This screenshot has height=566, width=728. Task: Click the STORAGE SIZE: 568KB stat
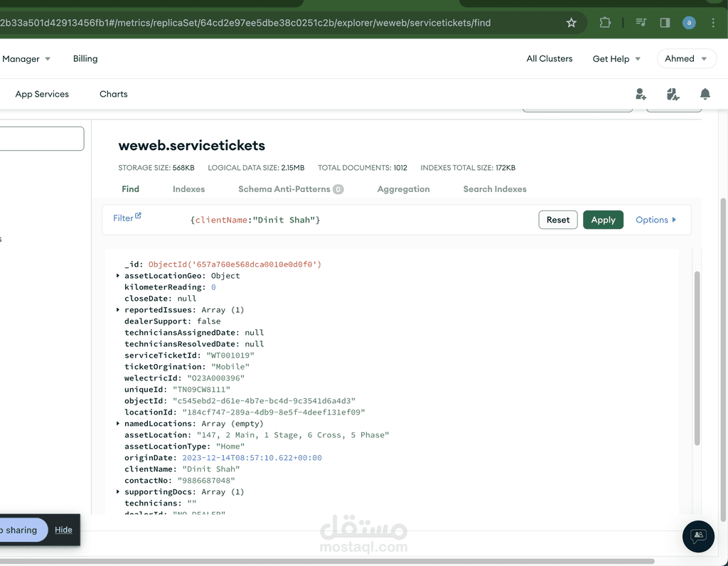[x=156, y=168]
